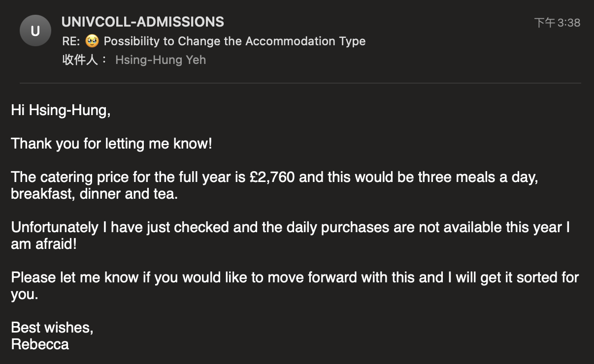594x364 pixels.
Task: Click the pleading face emoji in subject
Action: tap(92, 41)
